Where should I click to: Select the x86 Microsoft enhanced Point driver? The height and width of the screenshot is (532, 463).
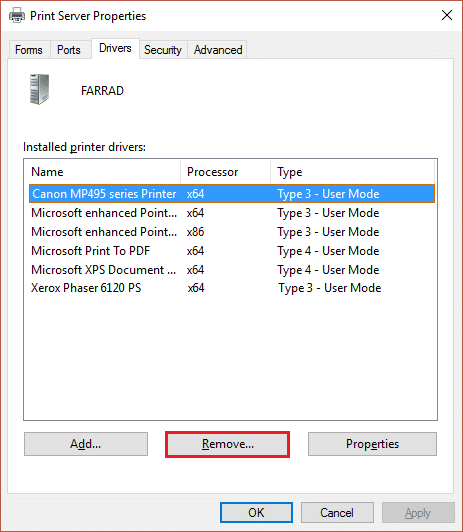coord(232,232)
